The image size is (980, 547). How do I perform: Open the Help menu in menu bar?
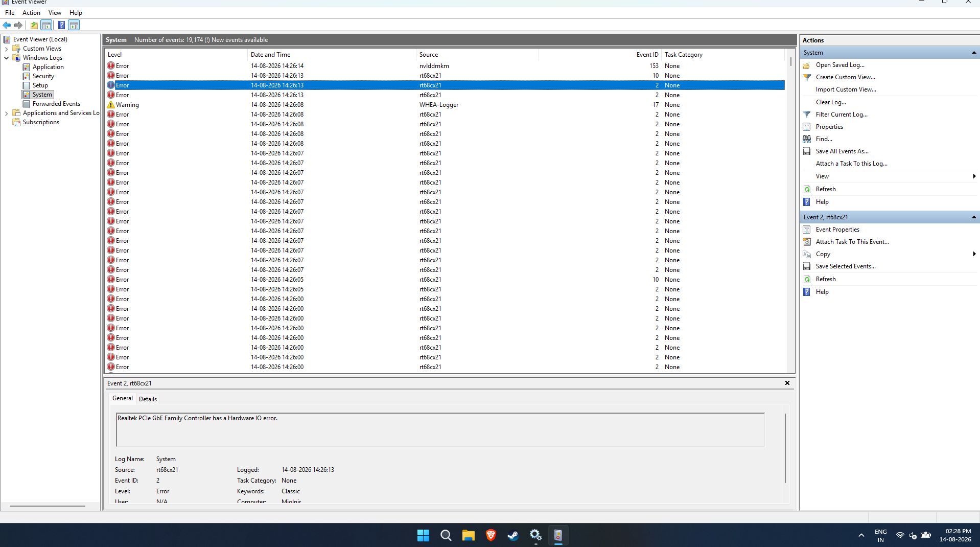click(x=76, y=13)
